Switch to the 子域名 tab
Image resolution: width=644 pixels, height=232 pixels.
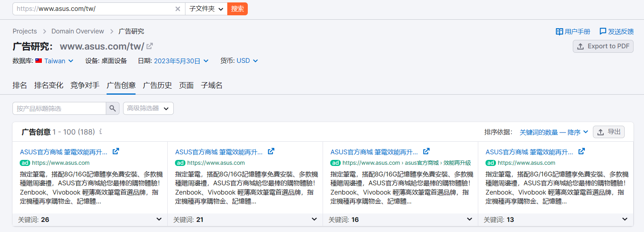212,85
